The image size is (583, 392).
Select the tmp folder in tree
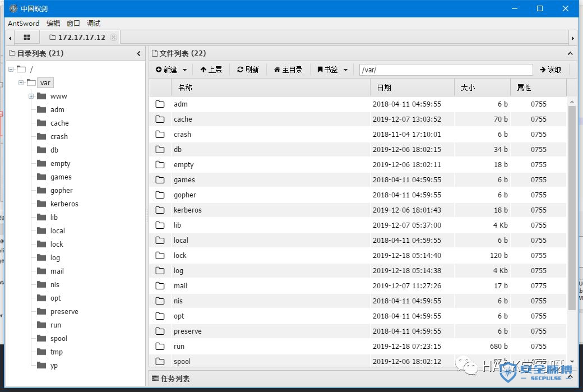[x=57, y=352]
